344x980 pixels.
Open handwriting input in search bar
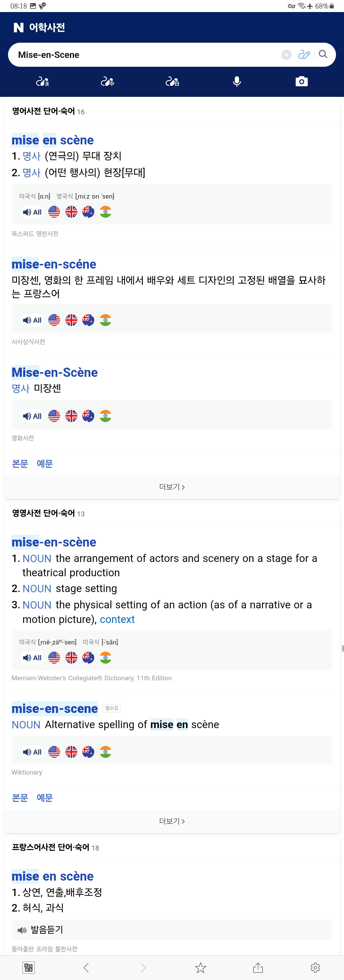pos(304,54)
